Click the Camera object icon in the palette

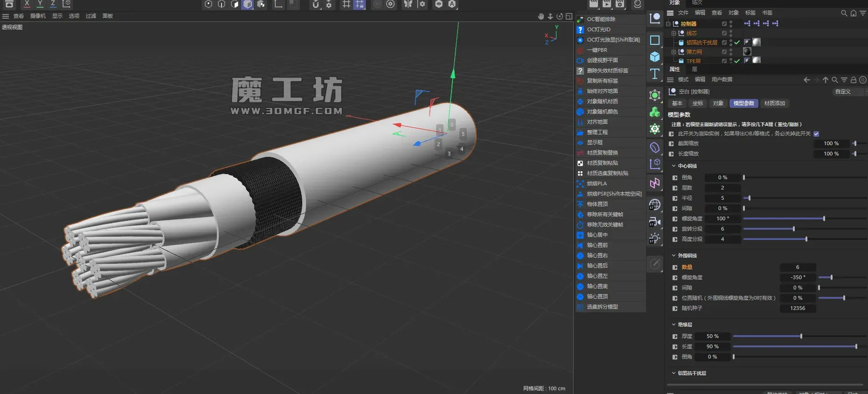(x=655, y=222)
